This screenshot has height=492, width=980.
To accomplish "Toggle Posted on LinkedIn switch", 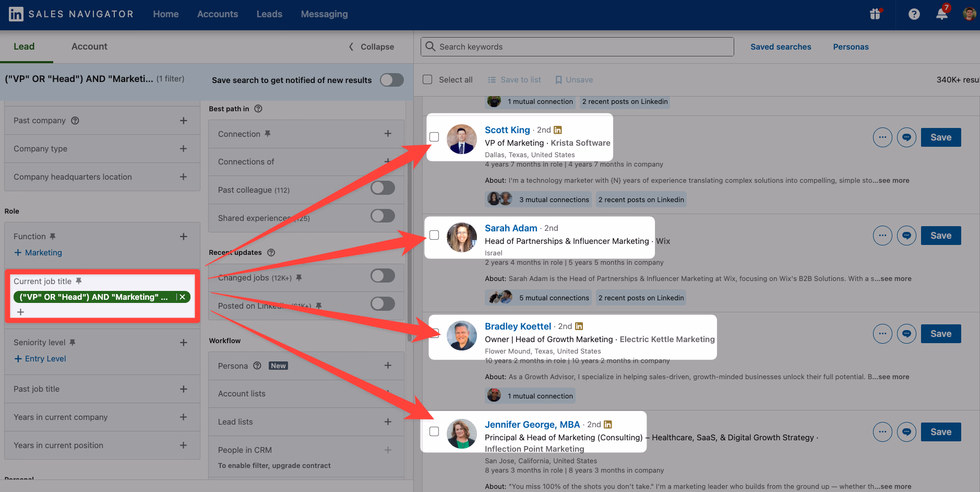I will point(383,304).
